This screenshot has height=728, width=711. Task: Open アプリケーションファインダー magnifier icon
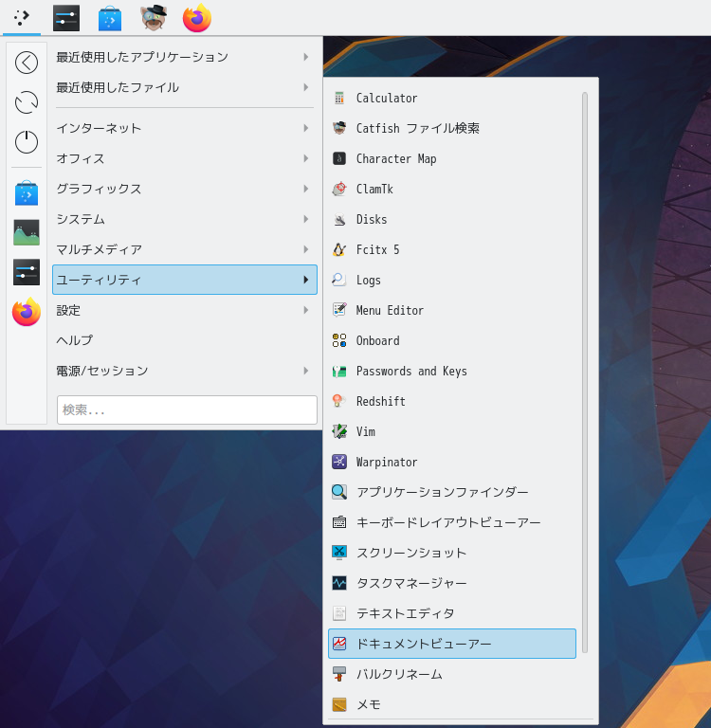tap(339, 492)
